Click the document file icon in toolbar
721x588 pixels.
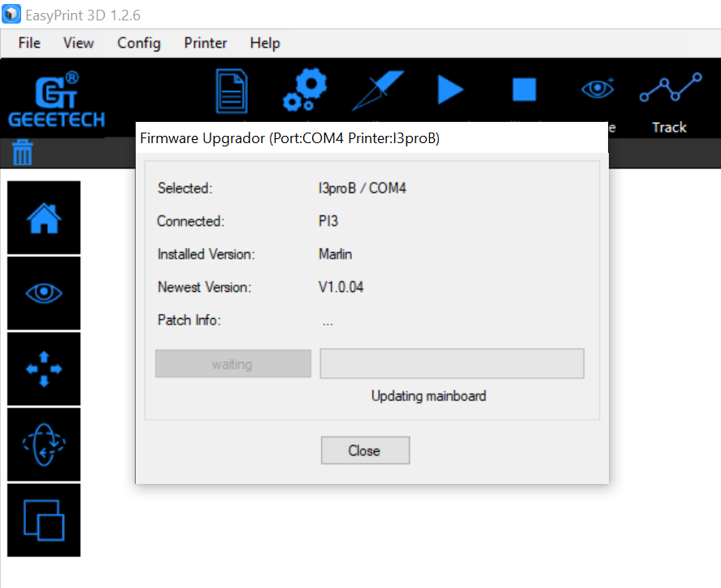point(231,90)
